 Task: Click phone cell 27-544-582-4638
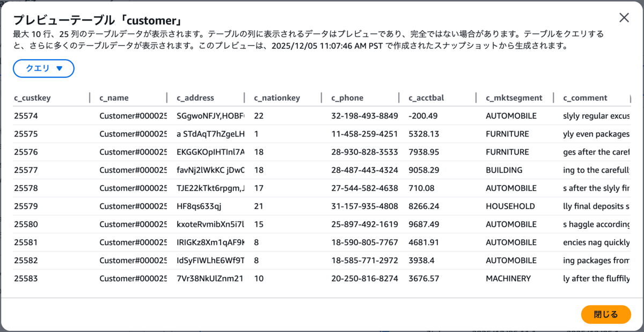[365, 188]
